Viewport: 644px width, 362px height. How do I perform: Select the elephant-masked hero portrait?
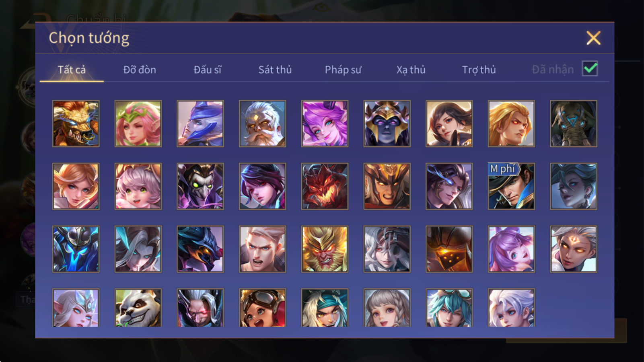(x=574, y=123)
